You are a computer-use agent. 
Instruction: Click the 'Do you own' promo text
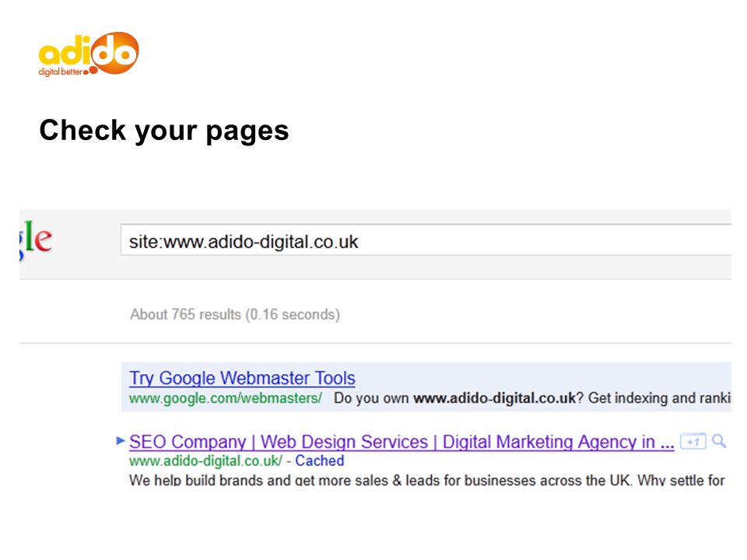pyautogui.click(x=371, y=398)
